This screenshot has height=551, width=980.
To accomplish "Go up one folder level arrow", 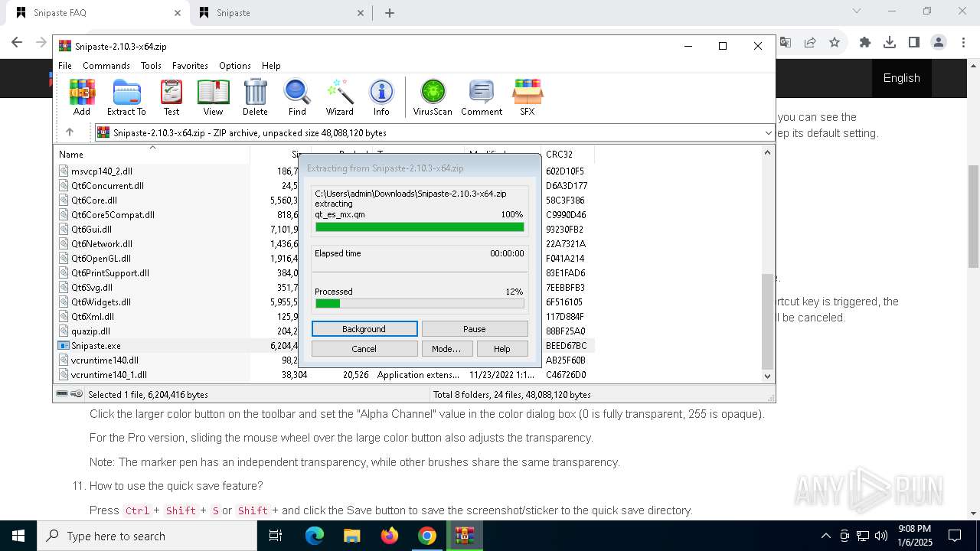I will (69, 132).
